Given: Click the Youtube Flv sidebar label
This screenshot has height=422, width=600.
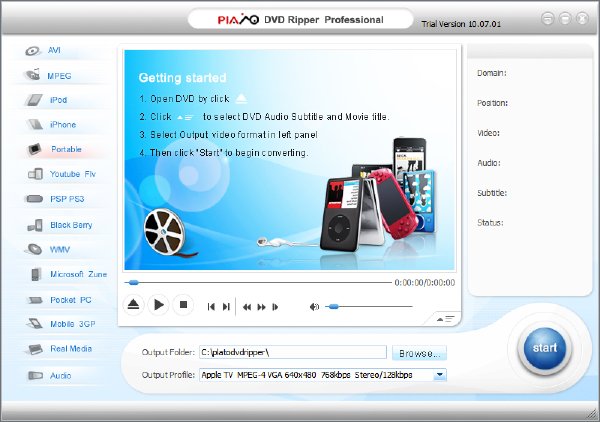Looking at the screenshot, I should coord(73,174).
